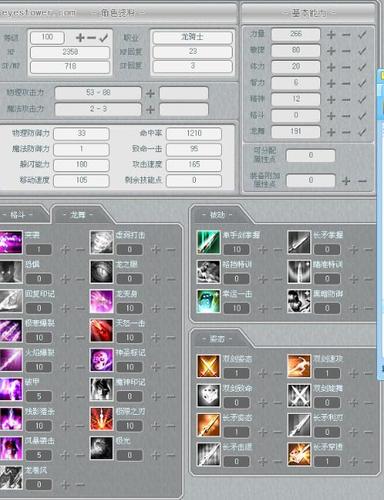This screenshot has width=384, height=500.
Task: Remove a point from 长矛掌握 with minus
Action: point(369,250)
